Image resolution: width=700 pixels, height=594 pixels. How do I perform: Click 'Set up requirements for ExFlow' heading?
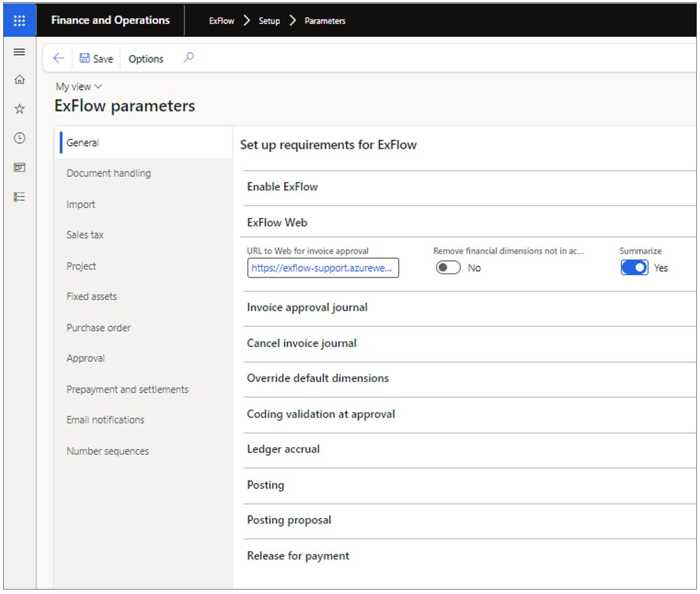(x=329, y=145)
